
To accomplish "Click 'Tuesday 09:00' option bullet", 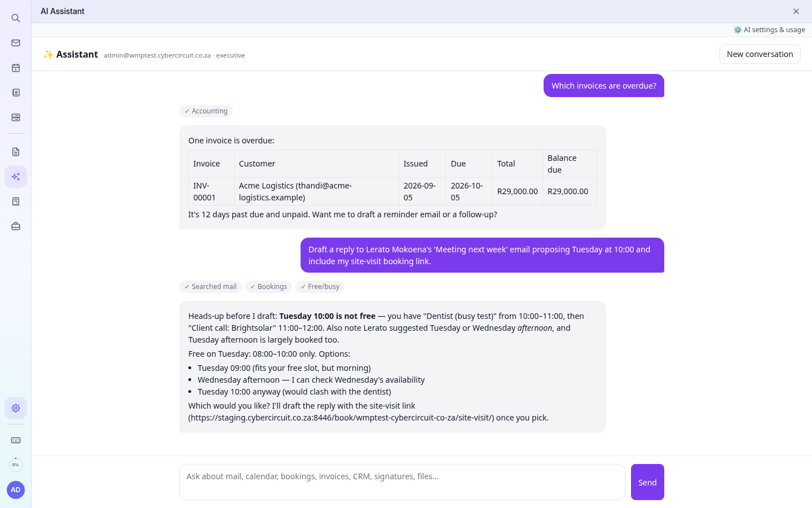I will (284, 368).
